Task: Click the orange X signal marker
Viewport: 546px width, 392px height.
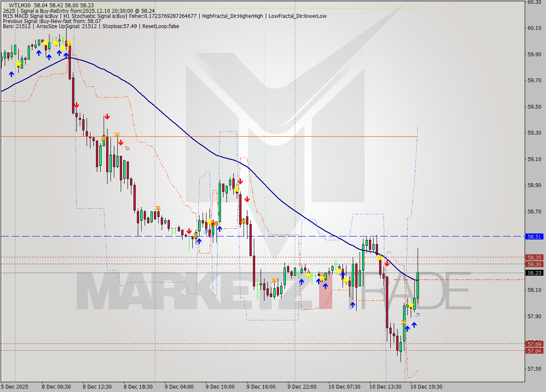Action: 117,135
